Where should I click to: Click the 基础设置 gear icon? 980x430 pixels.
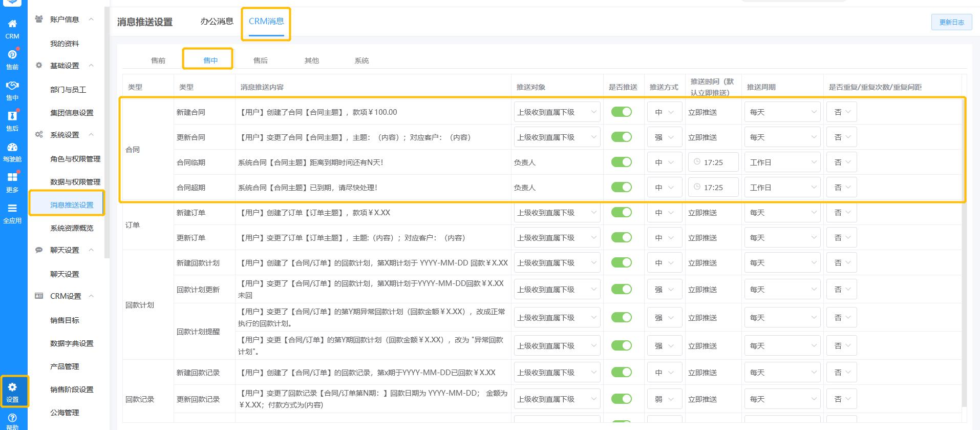(39, 65)
